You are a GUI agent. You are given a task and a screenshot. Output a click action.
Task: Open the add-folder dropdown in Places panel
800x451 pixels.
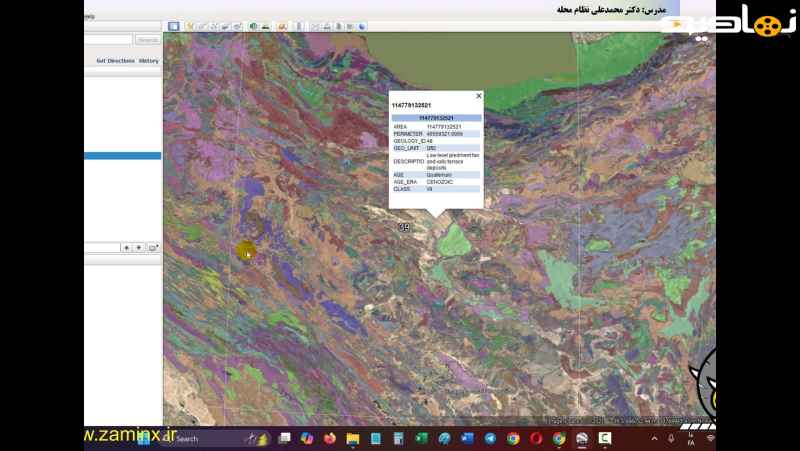(x=153, y=247)
